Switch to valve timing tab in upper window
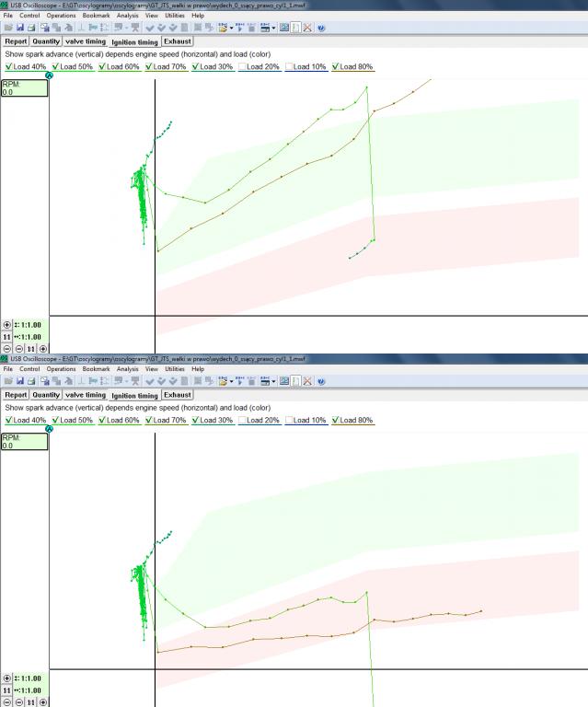This screenshot has height=707, width=588. tap(86, 41)
